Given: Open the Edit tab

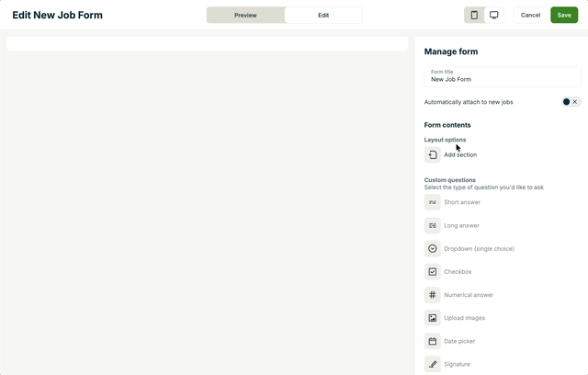Looking at the screenshot, I should (323, 15).
